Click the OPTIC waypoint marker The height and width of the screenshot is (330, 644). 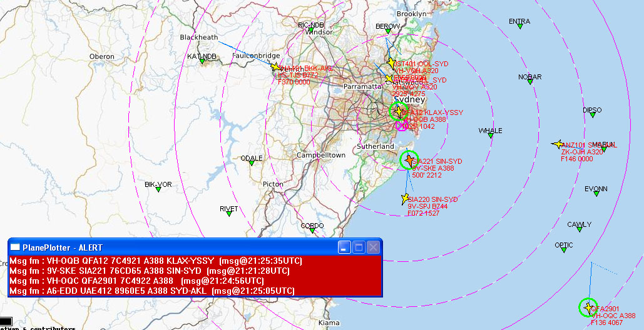tap(563, 250)
